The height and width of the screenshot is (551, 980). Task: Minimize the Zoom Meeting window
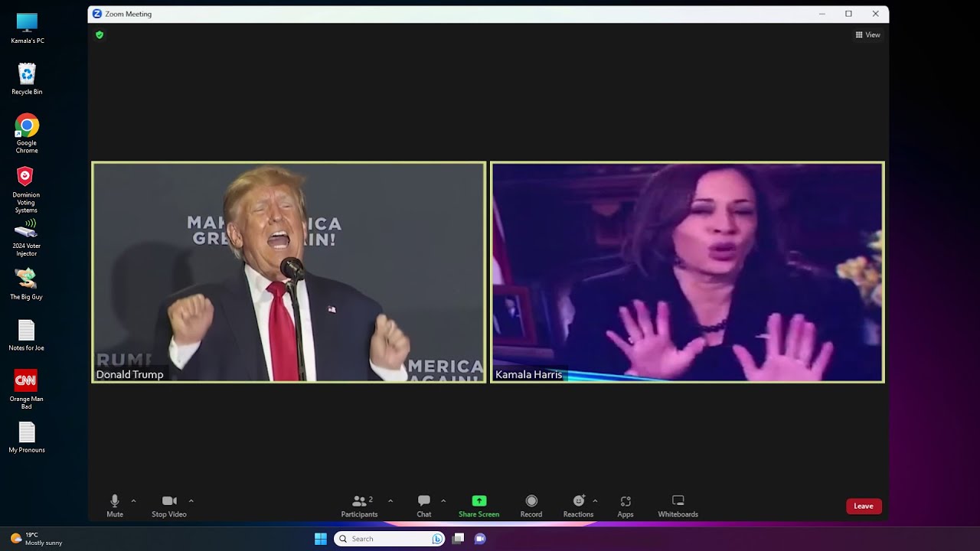coord(822,14)
